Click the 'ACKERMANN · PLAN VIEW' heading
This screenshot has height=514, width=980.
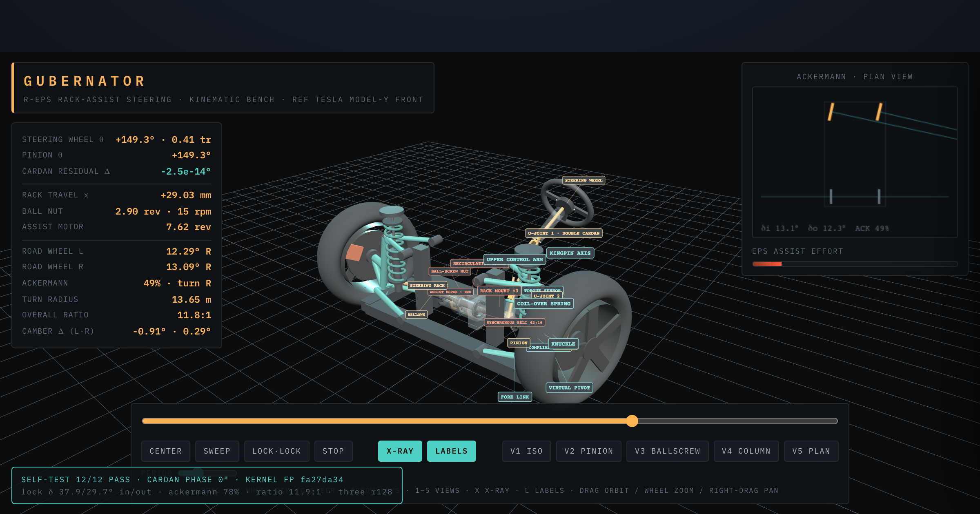855,77
